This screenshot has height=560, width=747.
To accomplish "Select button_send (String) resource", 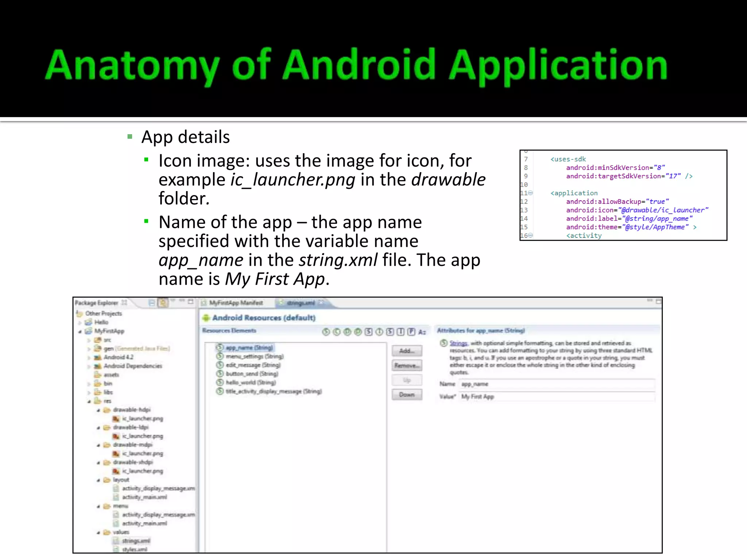I will point(252,374).
